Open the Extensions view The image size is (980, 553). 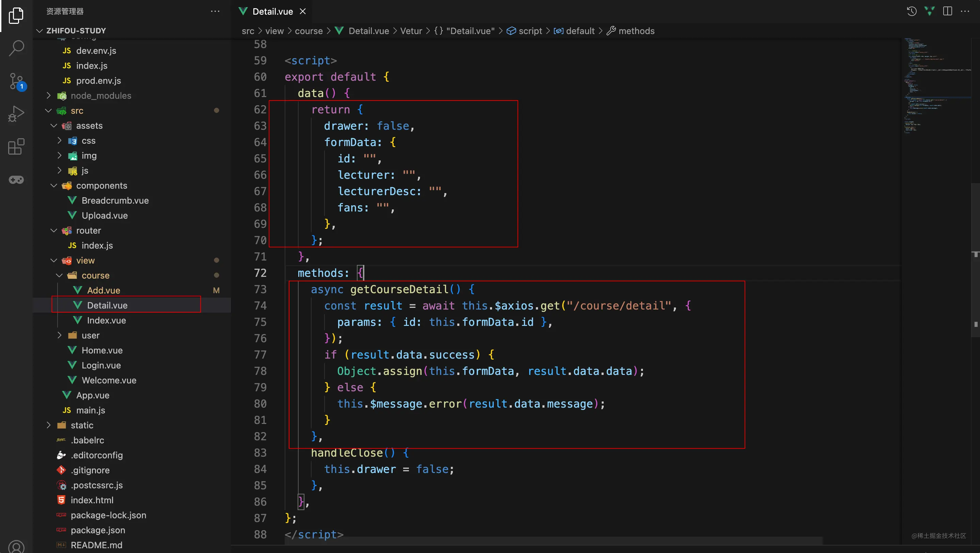point(16,146)
